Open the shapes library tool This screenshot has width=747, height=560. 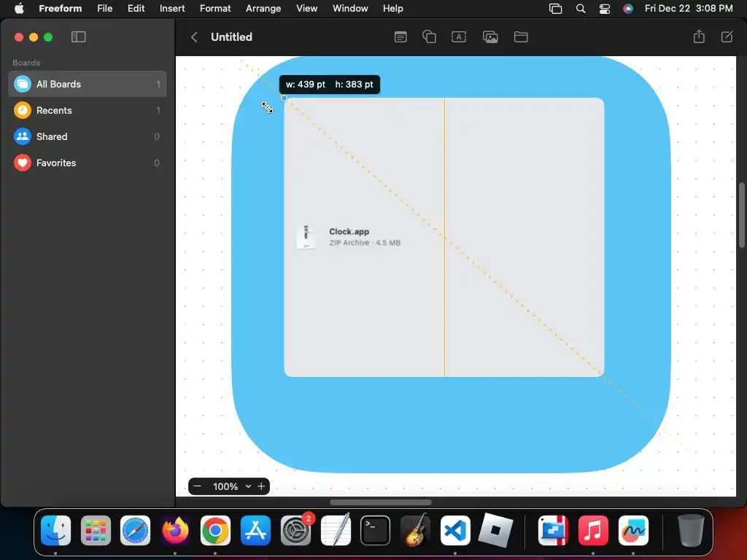pos(429,36)
